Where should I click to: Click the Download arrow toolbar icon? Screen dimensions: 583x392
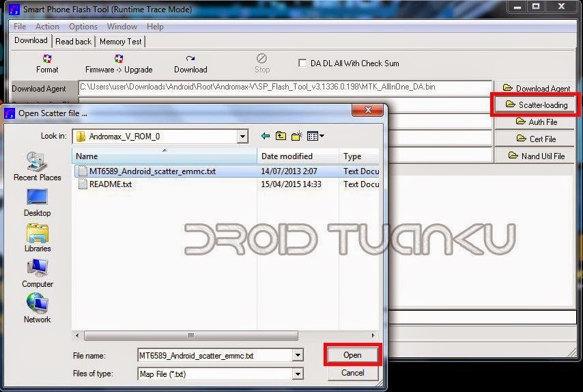[190, 59]
